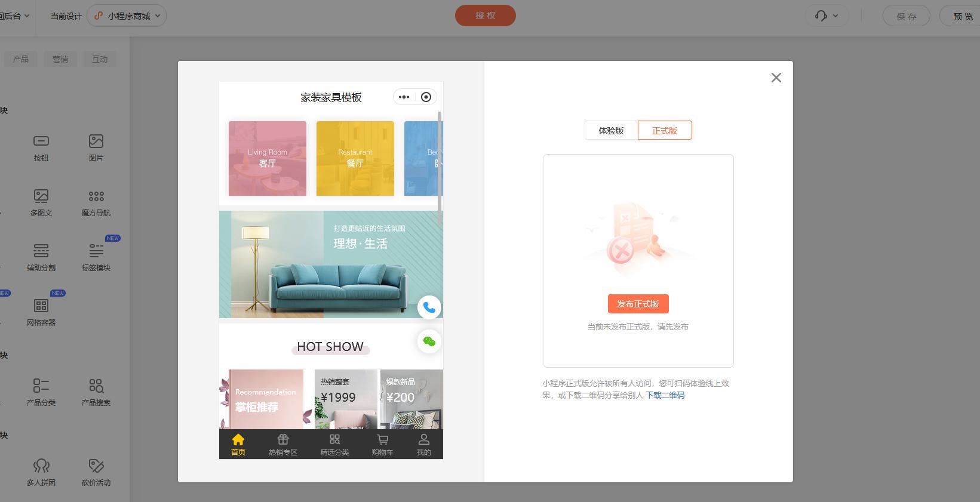Open the shopping cart tab icon
Screen dimensions: 980x502
coord(382,440)
